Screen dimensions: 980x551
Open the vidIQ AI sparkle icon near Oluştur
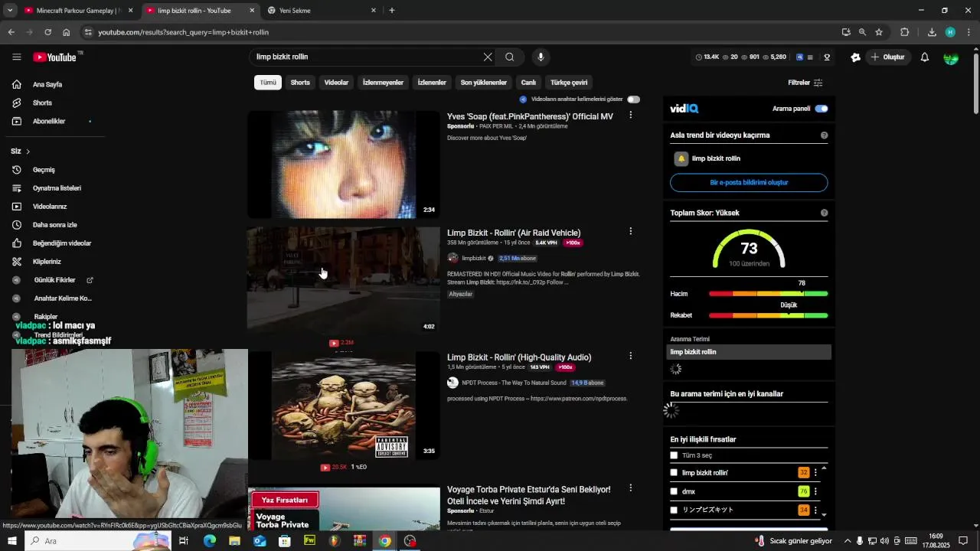[x=856, y=57]
